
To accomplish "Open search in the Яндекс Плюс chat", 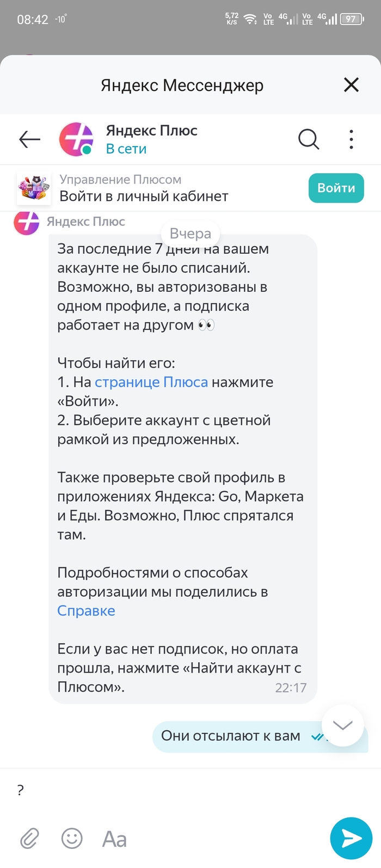I will 308,139.
